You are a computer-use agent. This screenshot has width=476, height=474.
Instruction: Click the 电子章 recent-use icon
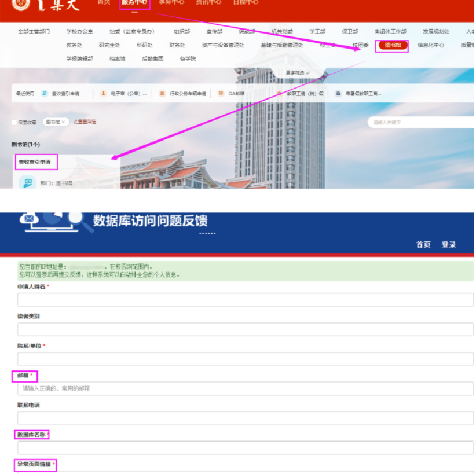click(104, 93)
